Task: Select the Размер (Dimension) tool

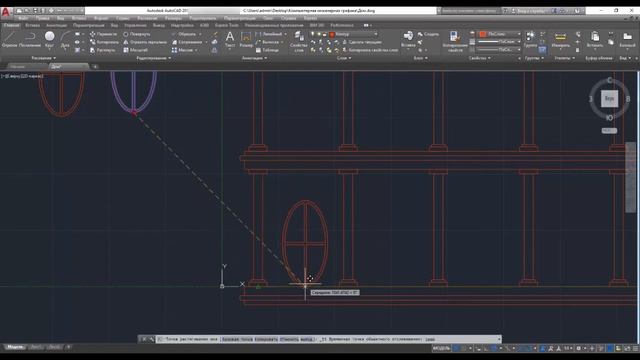Action: click(x=246, y=40)
